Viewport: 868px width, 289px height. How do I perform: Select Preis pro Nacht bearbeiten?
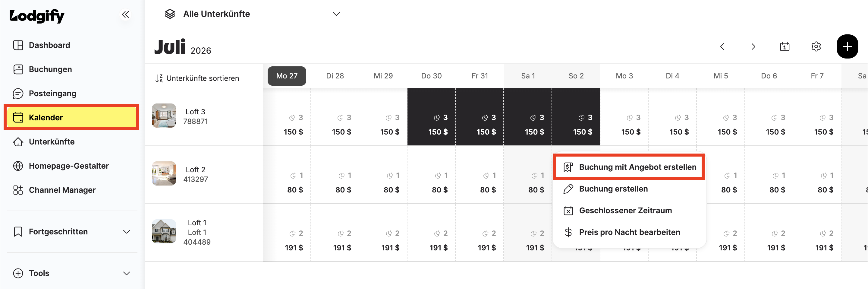(x=629, y=232)
